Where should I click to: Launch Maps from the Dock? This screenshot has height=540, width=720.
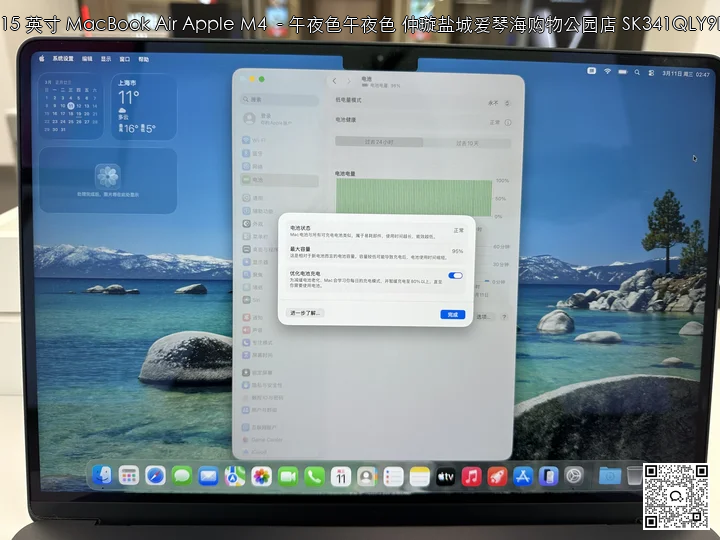(235, 477)
